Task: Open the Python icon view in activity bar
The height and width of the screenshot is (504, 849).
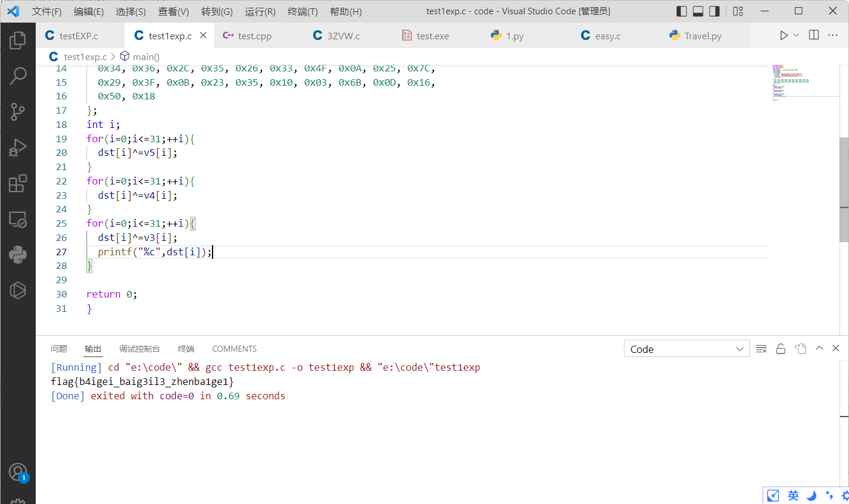Action: [18, 255]
